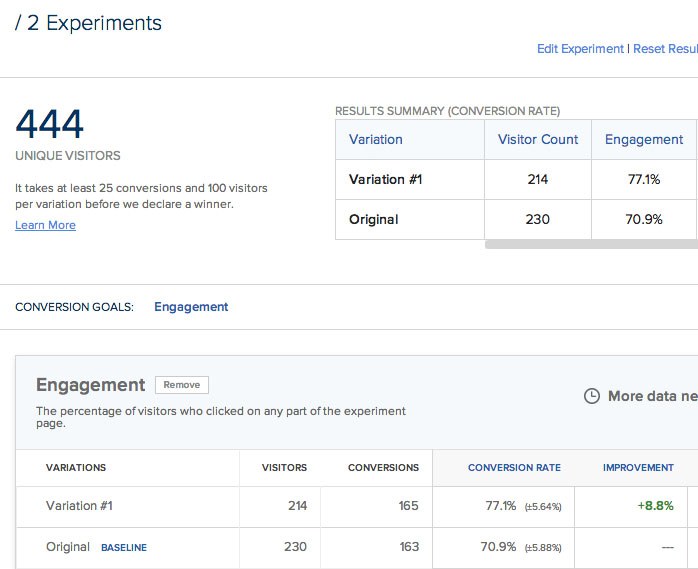Select Variation #1 row in results summary
This screenshot has height=569, width=698.
(385, 180)
